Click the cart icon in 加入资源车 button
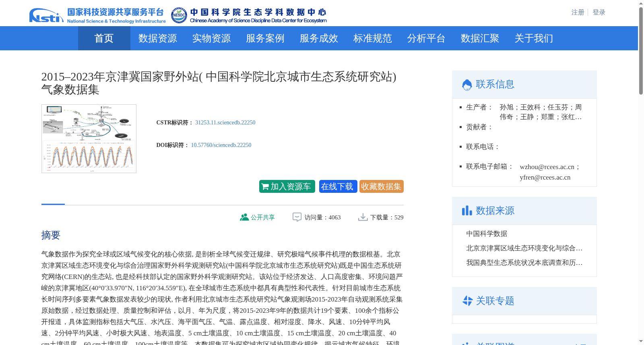 pos(265,186)
